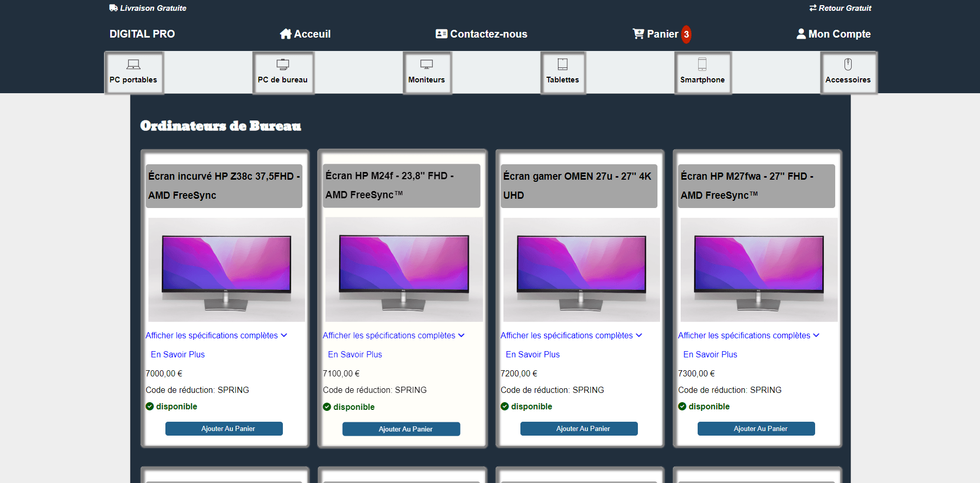Image resolution: width=980 pixels, height=483 pixels.
Task: Click the Livraison Gratuite text
Action: [153, 8]
